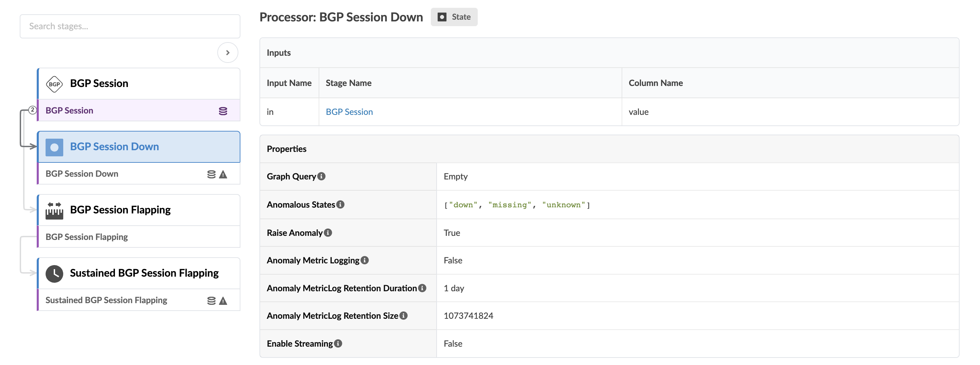Click the State badge next to processor title
The width and height of the screenshot is (980, 365).
(454, 17)
